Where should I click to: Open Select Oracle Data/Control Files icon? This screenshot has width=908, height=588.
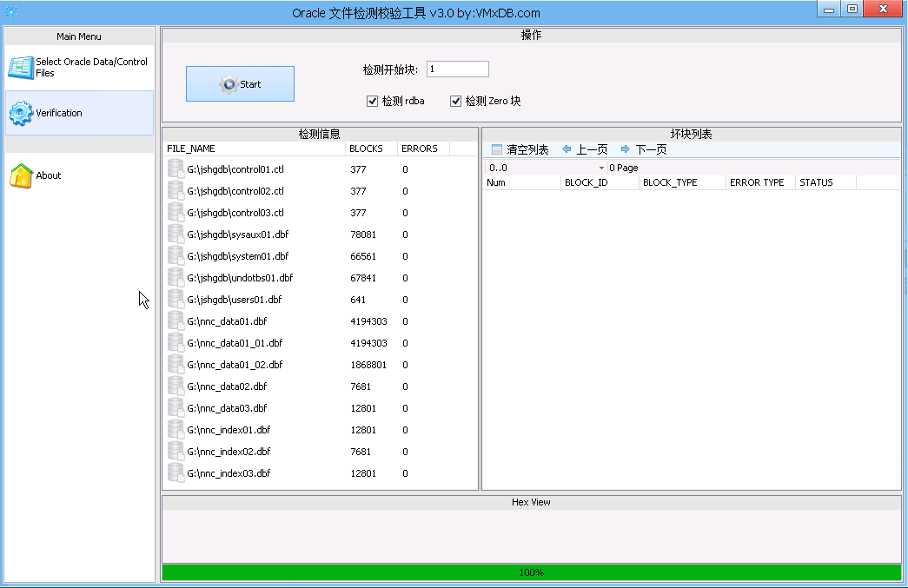21,68
